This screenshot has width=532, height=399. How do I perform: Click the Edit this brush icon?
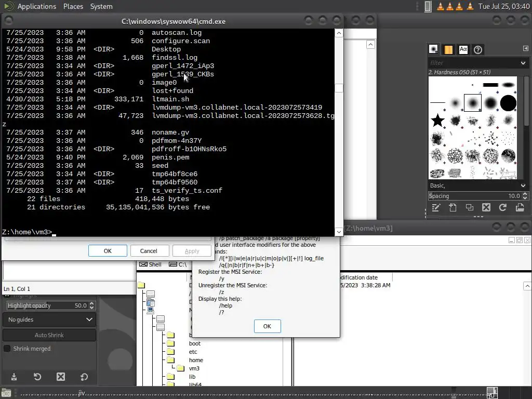(436, 208)
